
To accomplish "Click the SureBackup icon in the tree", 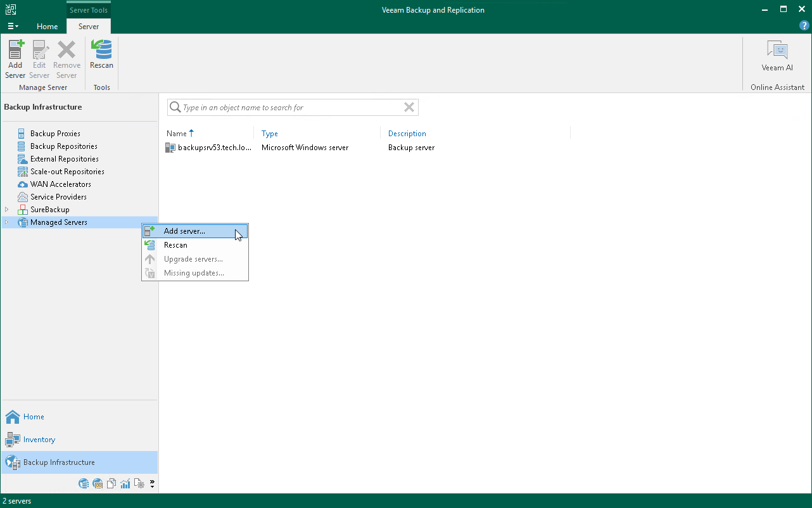I will coord(23,210).
